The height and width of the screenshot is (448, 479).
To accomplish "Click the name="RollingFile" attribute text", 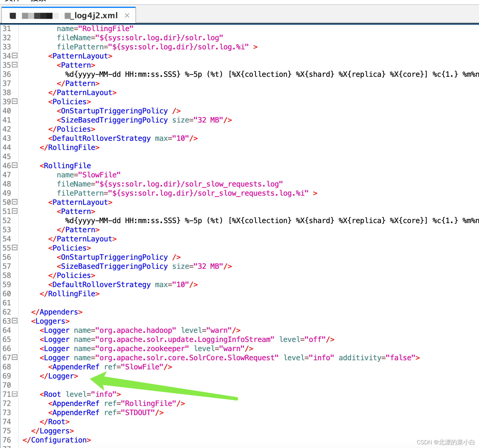I will [x=95, y=29].
